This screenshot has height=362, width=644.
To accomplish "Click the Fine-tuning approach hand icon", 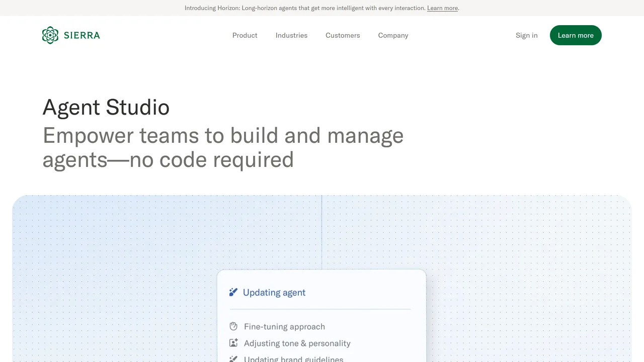I will pos(233,326).
